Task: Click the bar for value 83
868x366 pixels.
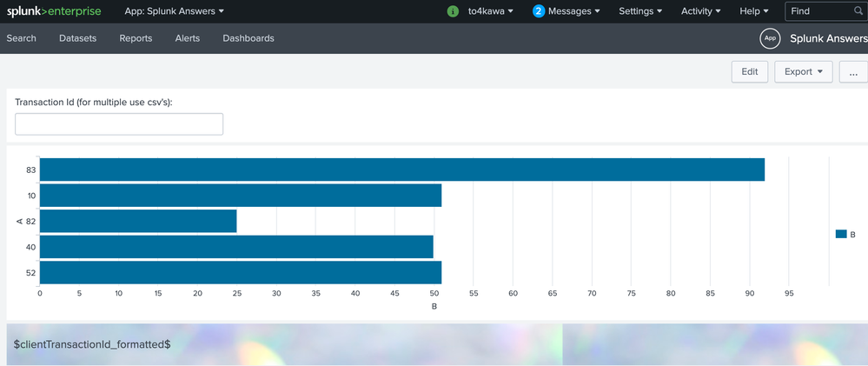Action: [402, 170]
